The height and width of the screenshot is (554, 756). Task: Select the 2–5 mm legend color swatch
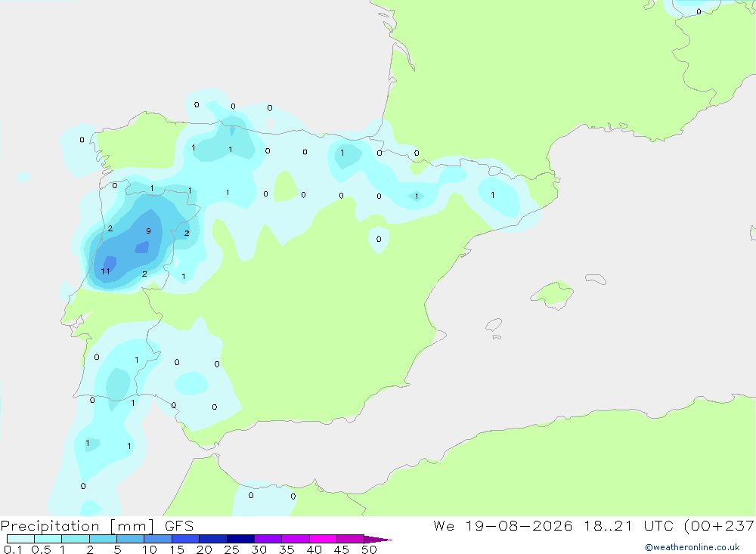(103, 539)
